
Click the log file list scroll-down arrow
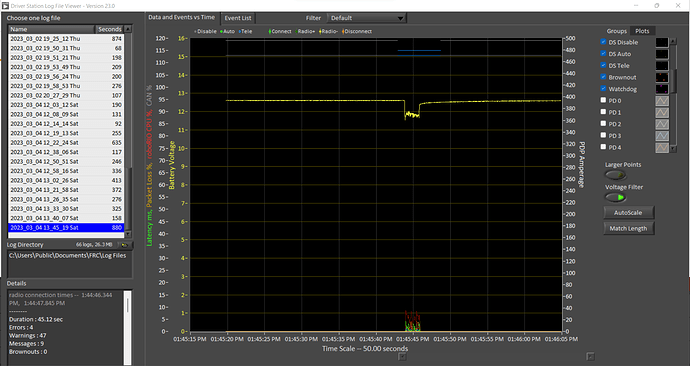128,235
